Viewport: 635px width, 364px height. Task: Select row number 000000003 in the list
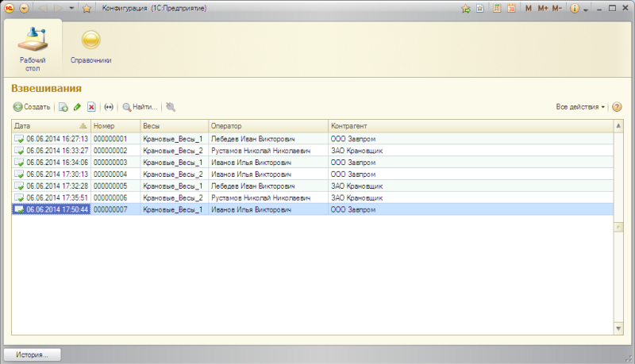tap(110, 162)
